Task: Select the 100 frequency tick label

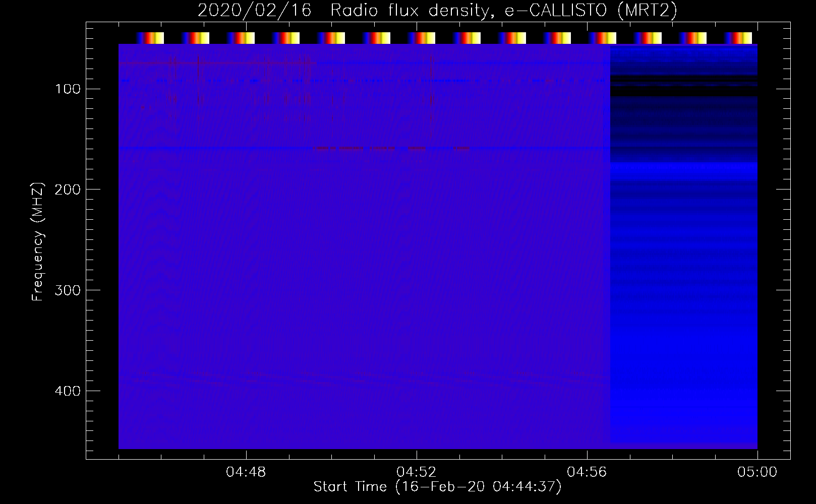Action: (x=68, y=89)
